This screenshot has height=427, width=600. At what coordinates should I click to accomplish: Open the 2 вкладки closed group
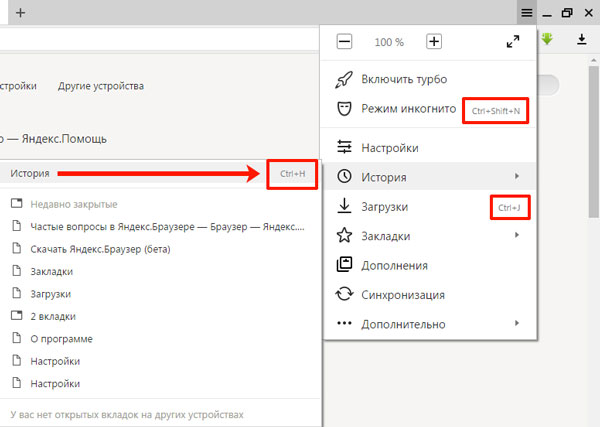(52, 315)
